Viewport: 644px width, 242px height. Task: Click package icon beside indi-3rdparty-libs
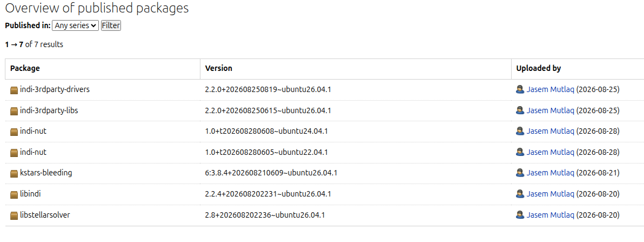(x=14, y=111)
